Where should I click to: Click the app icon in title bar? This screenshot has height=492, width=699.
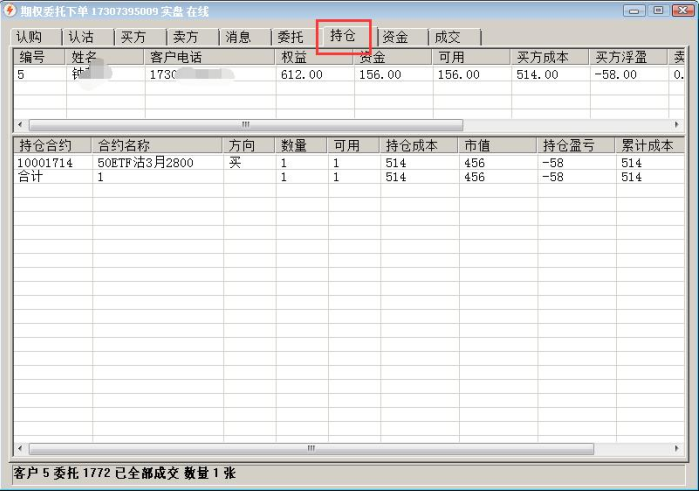[10, 10]
